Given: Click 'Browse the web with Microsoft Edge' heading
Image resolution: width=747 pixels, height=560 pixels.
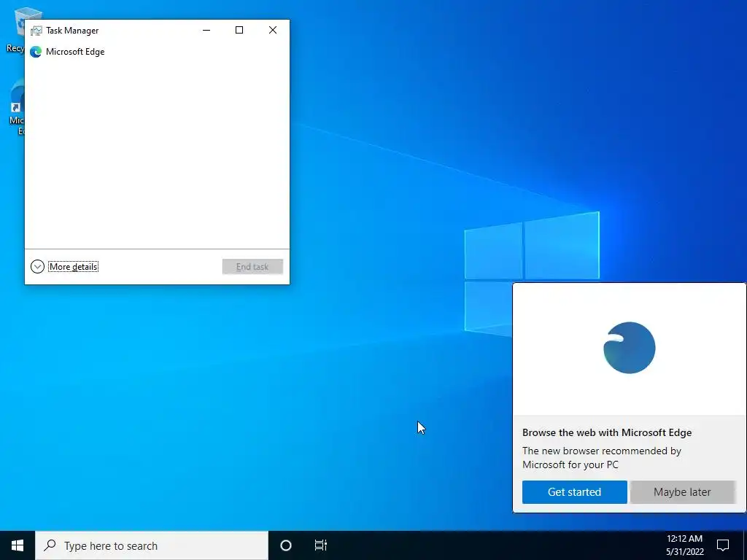Looking at the screenshot, I should (607, 432).
